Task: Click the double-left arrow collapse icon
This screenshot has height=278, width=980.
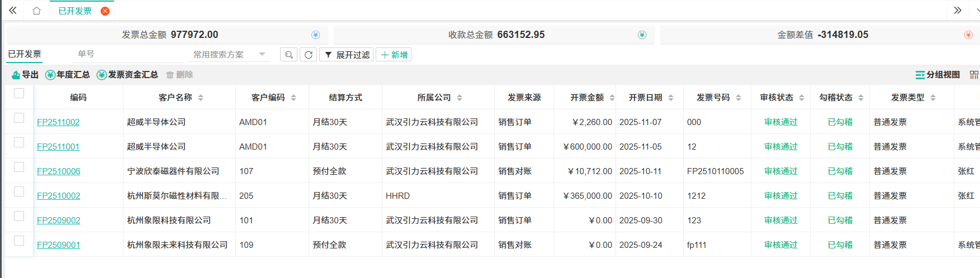Action: click(x=12, y=11)
